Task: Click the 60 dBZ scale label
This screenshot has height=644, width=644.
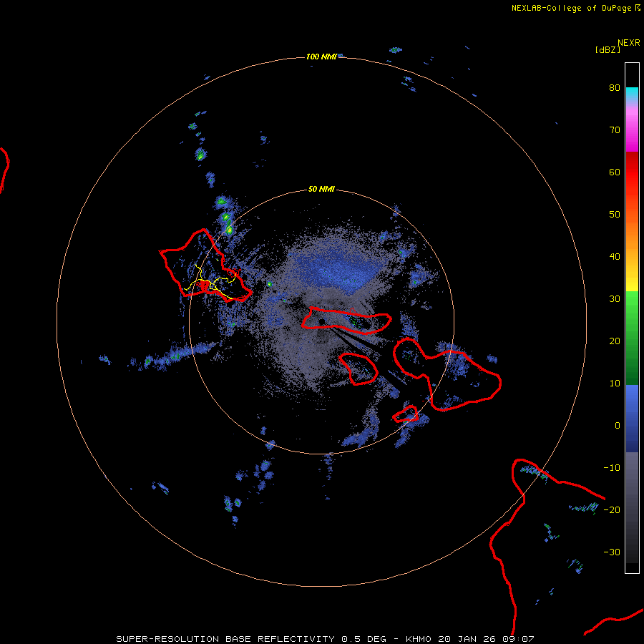Action: coord(615,172)
